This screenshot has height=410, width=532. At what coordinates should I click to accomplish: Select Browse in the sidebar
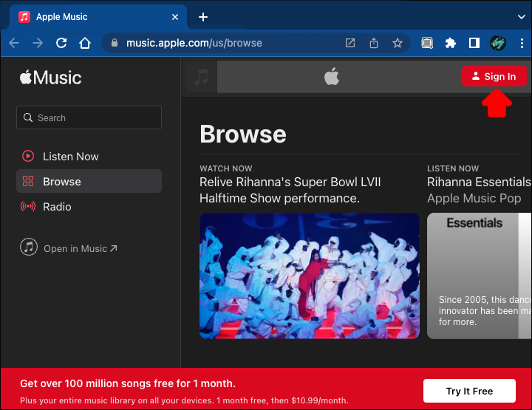(x=62, y=182)
